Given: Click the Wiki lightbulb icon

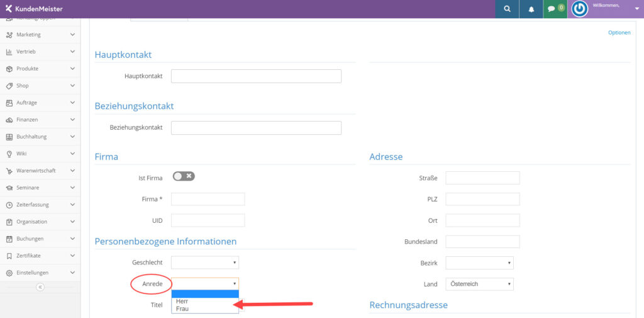Looking at the screenshot, I should 9,154.
